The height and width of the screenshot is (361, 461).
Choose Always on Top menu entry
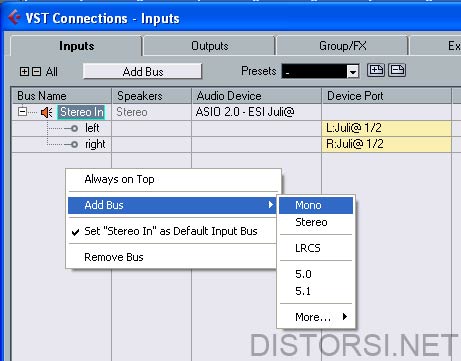click(x=172, y=179)
